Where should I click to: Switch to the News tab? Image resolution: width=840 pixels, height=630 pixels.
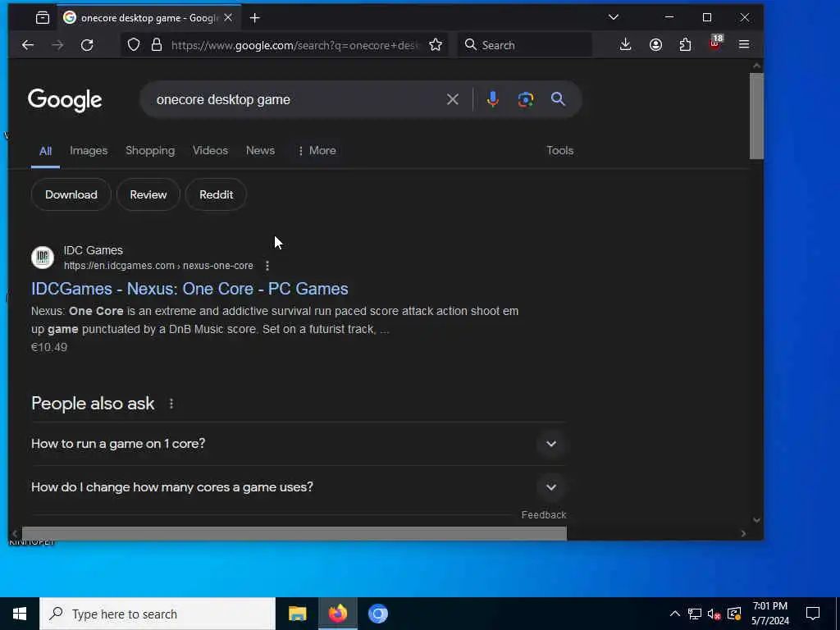(x=260, y=151)
